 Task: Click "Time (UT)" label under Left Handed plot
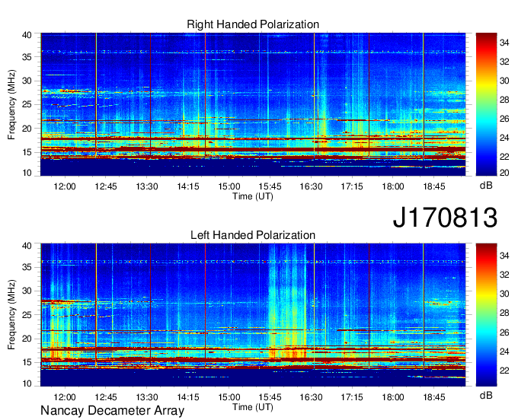[253, 407]
